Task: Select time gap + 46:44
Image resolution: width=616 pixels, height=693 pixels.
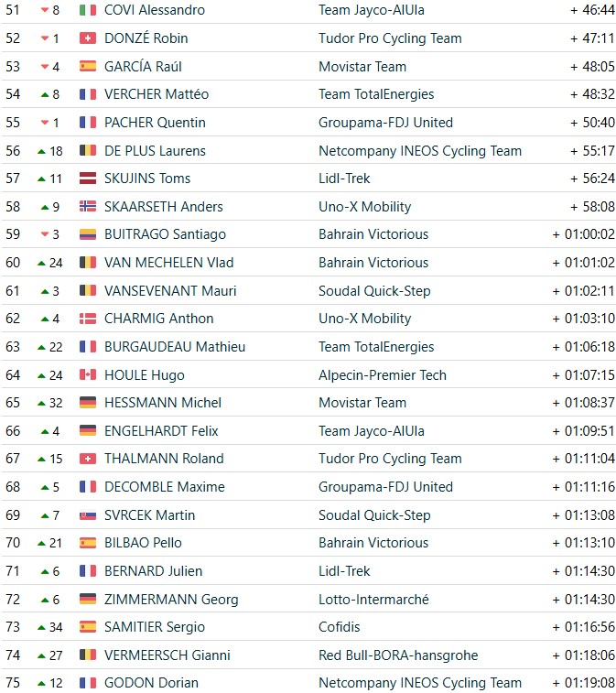Action: (592, 10)
